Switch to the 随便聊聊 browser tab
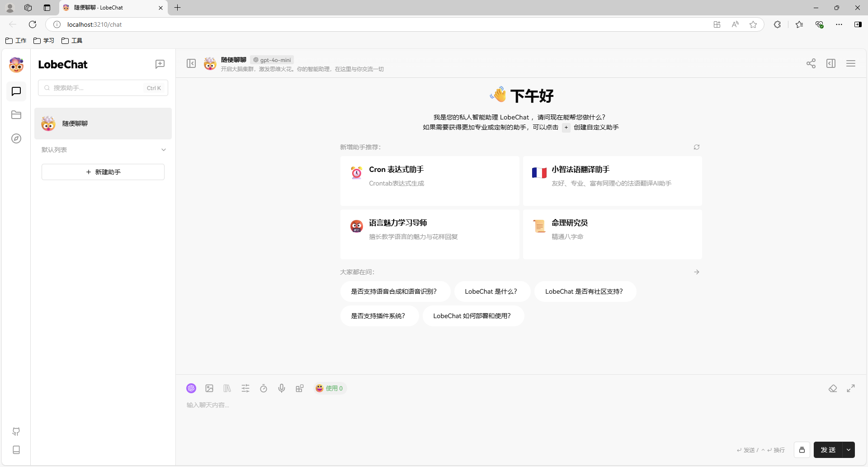868x467 pixels. point(108,8)
